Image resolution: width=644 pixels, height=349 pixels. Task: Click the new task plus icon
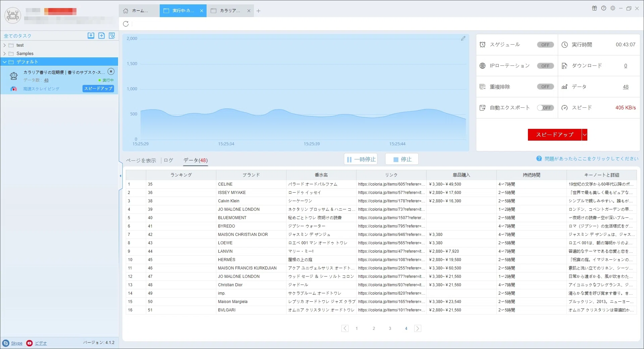pos(102,36)
